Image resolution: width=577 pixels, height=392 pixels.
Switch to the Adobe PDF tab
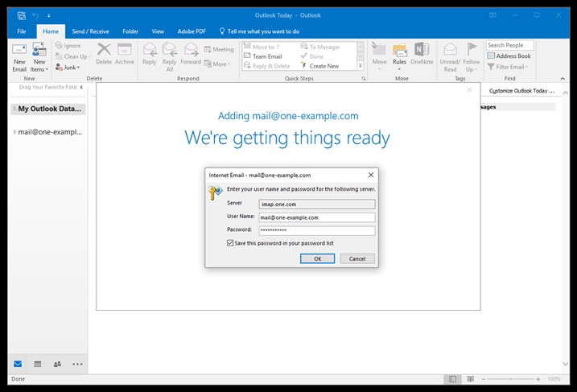coord(192,31)
